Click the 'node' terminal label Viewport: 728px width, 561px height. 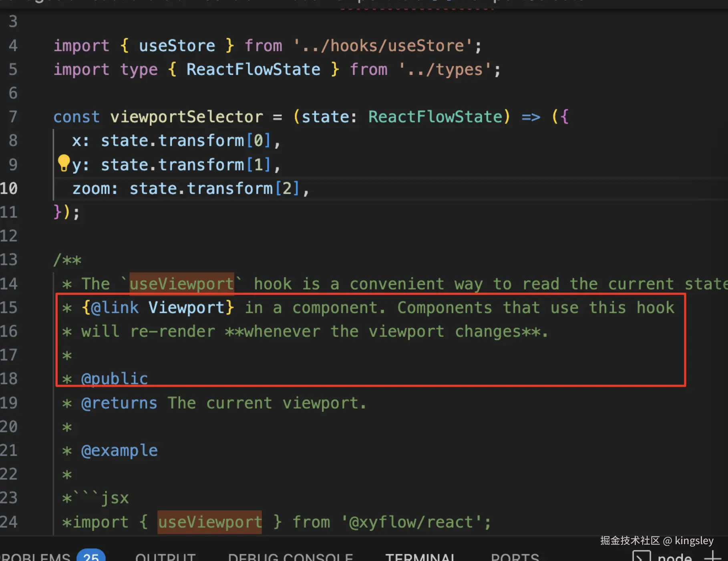click(x=675, y=557)
